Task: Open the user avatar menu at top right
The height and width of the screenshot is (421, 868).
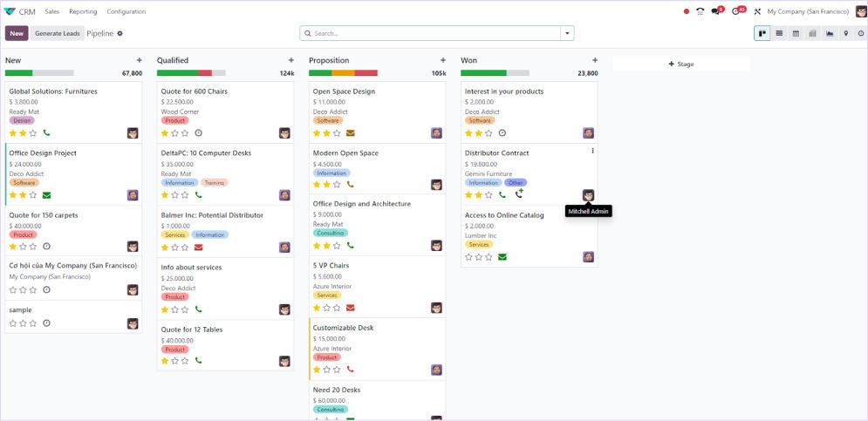Action: point(861,11)
